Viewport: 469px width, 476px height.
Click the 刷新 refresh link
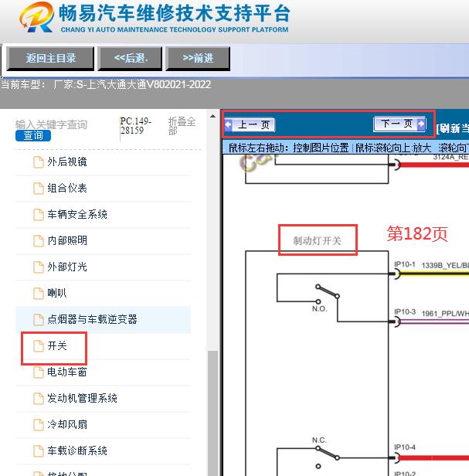click(x=452, y=128)
